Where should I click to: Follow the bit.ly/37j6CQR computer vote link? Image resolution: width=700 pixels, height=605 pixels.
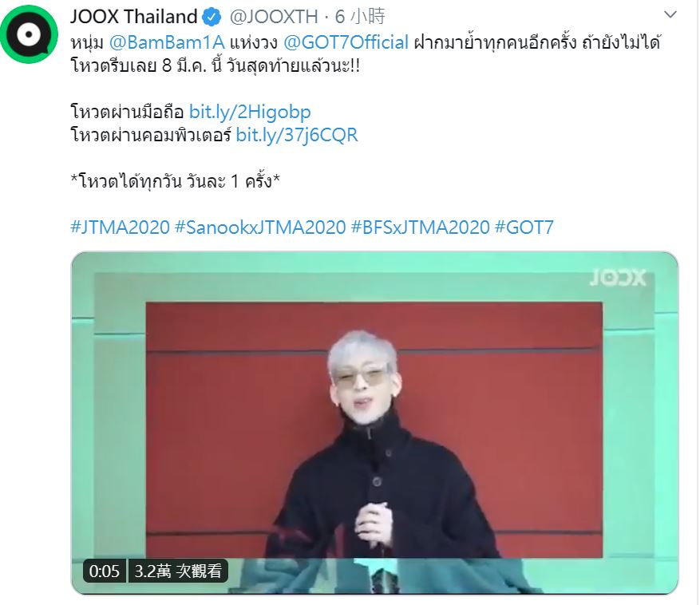tap(297, 135)
